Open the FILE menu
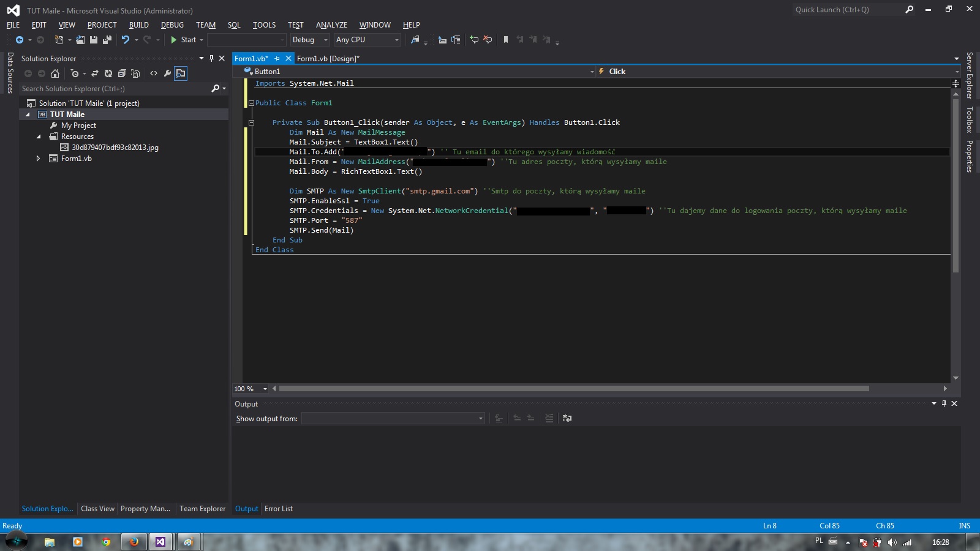Viewport: 980px width, 551px height. [13, 25]
